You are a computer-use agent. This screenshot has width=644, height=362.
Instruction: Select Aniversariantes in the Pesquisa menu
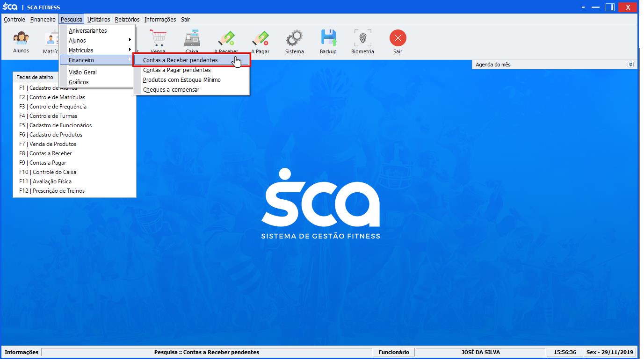point(97,31)
